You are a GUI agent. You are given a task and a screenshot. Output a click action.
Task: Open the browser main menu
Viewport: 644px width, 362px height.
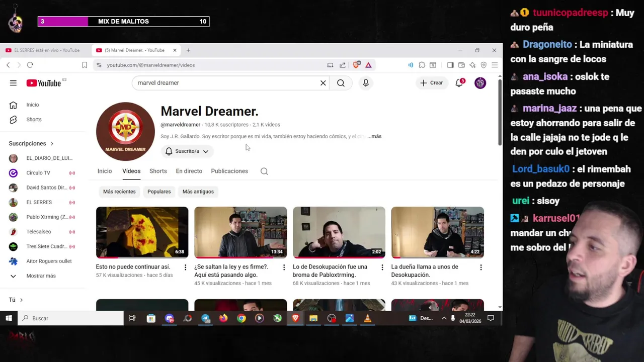pos(495,65)
